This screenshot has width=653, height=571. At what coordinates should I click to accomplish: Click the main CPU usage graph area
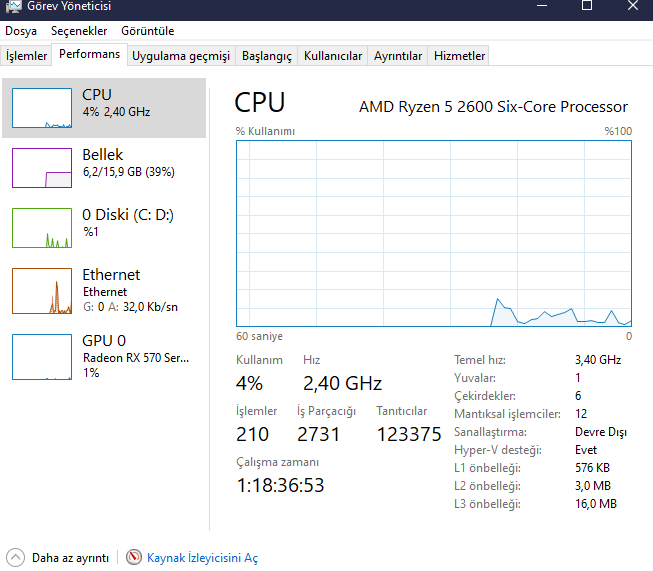pos(433,233)
